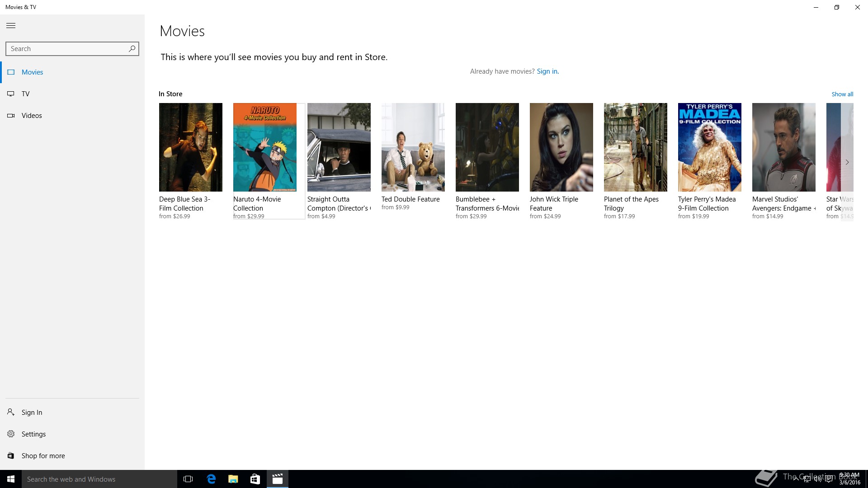Click the Task View taskbar icon
Viewport: 868px width, 488px height.
click(x=188, y=479)
